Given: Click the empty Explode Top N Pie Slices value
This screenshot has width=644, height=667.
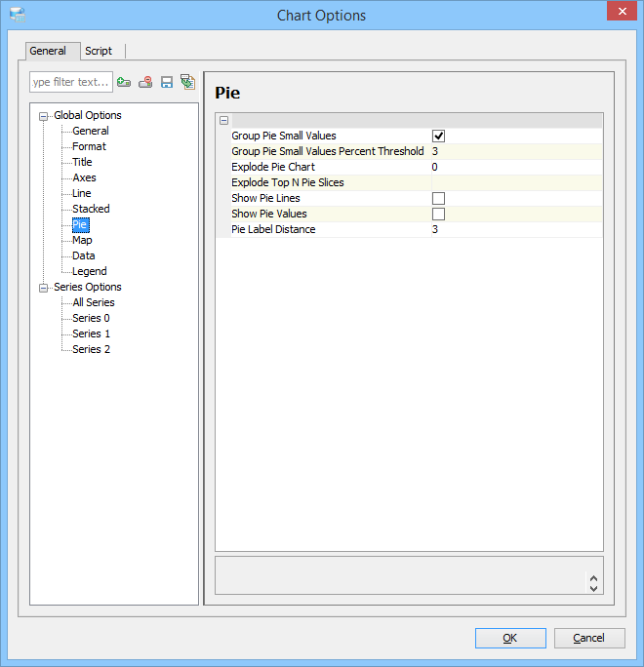Looking at the screenshot, I should pyautogui.click(x=517, y=183).
